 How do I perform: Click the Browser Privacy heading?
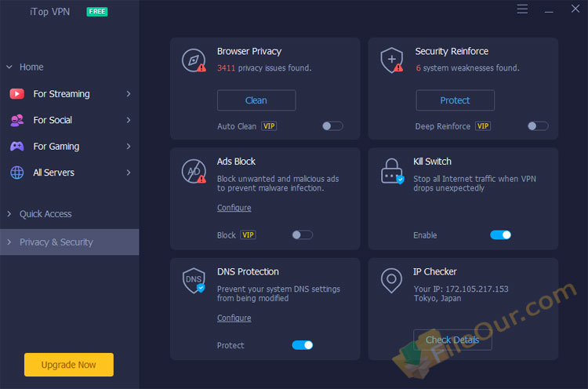[x=249, y=52]
